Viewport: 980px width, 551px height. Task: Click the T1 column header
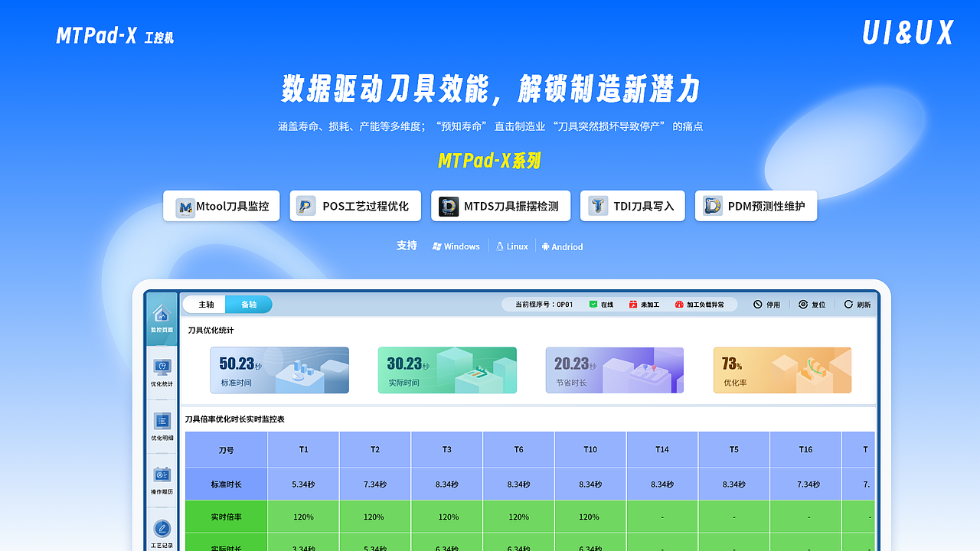click(x=303, y=449)
